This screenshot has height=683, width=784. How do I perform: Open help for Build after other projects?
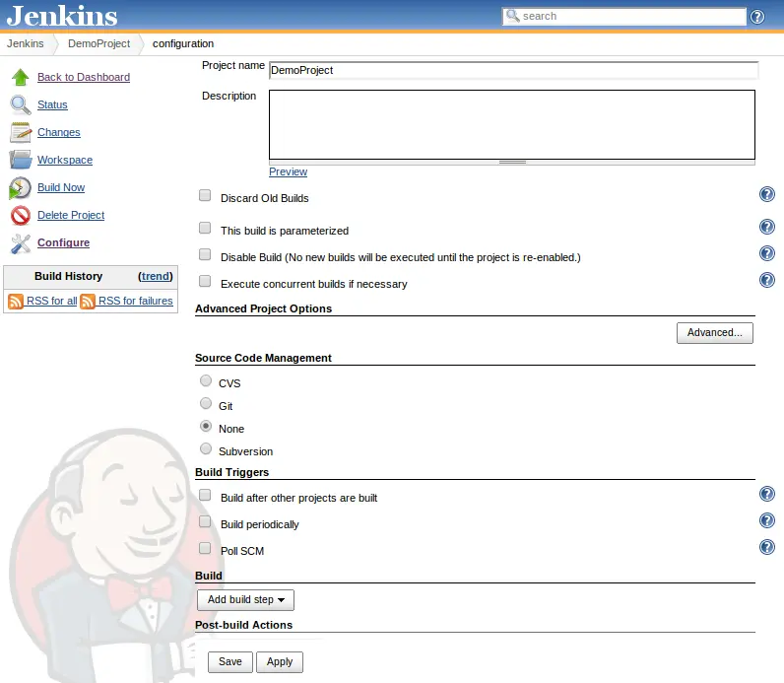click(x=767, y=494)
